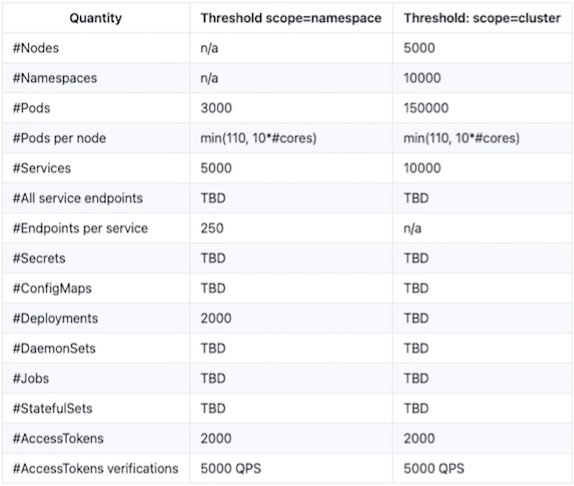Viewport: 574px width, 486px height.
Task: Click the #AccessTokens verifications label
Action: (x=96, y=468)
